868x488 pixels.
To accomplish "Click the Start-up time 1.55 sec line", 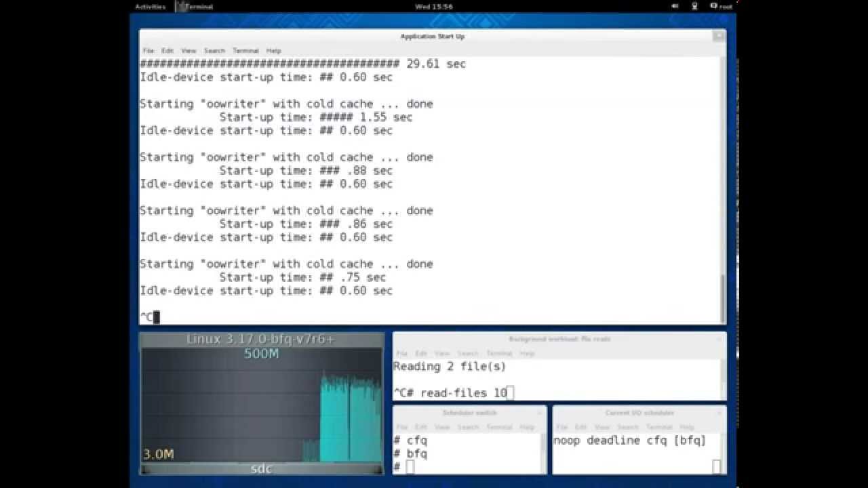I will pos(315,117).
